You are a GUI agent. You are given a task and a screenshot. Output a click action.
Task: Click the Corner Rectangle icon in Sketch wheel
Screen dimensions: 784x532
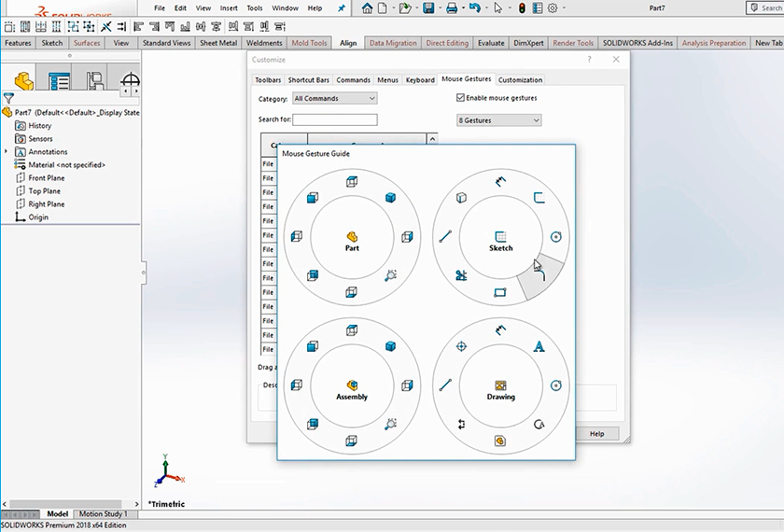point(500,292)
